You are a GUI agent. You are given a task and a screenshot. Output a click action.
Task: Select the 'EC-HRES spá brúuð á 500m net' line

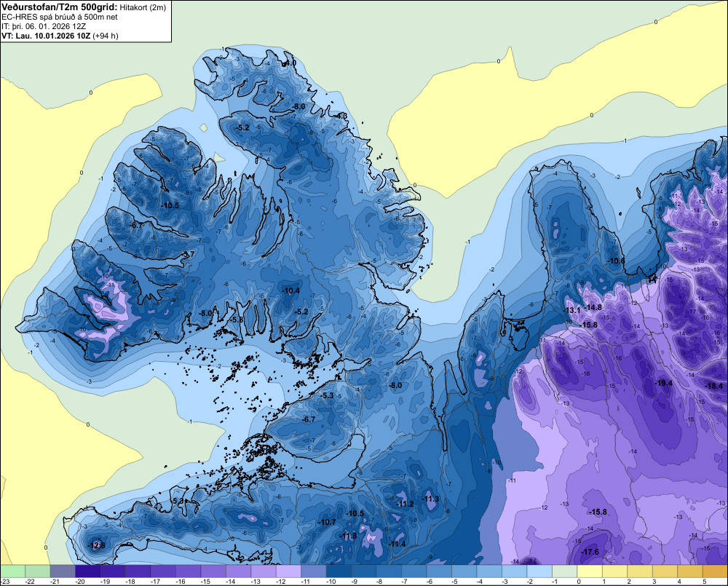tap(60, 17)
